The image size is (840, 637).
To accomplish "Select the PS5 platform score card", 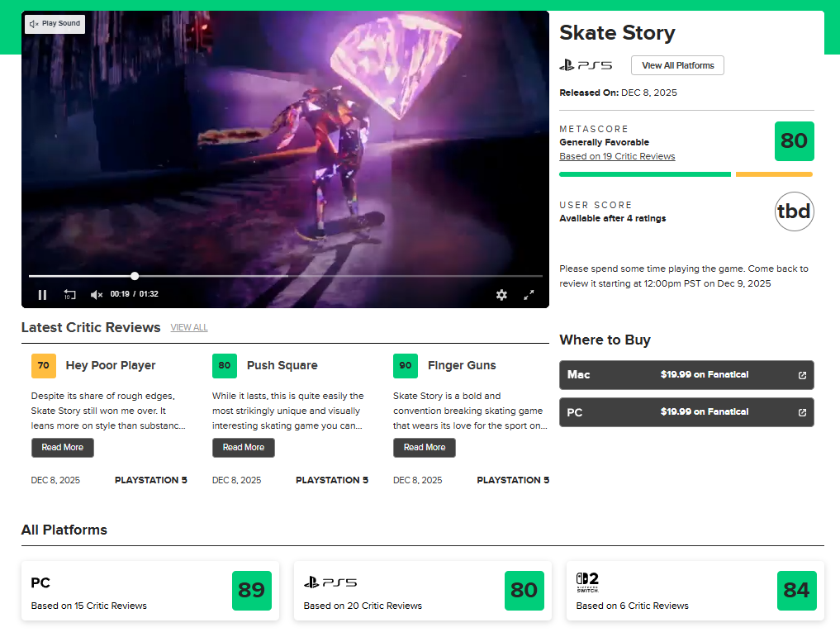I will 423,591.
